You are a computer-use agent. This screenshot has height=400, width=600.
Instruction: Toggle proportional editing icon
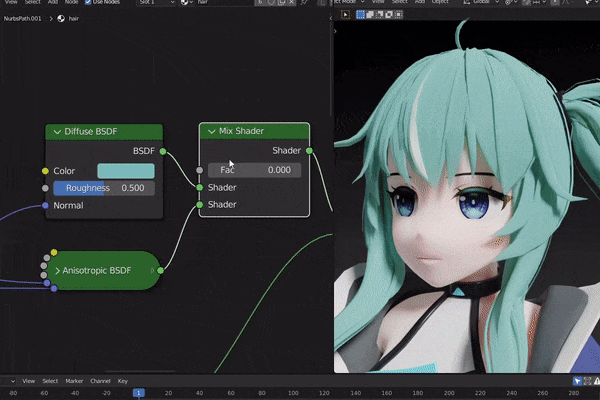pos(555,2)
